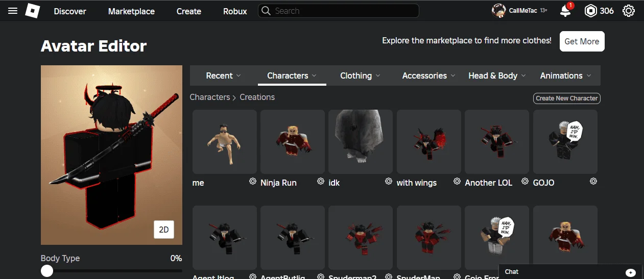This screenshot has height=279, width=644.
Task: Click the 'Explore the marketplace' promo text
Action: (x=467, y=40)
